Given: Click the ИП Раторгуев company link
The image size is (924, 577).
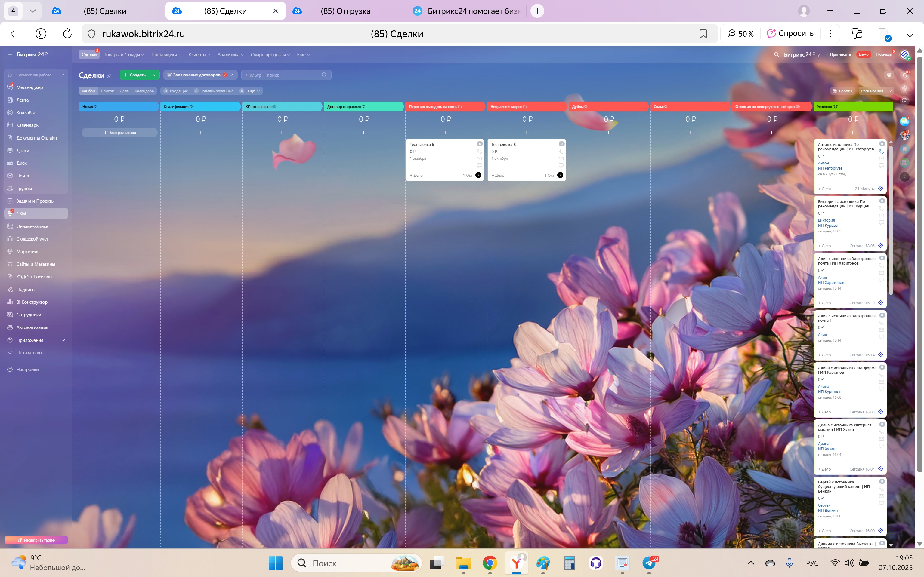Looking at the screenshot, I should click(830, 168).
